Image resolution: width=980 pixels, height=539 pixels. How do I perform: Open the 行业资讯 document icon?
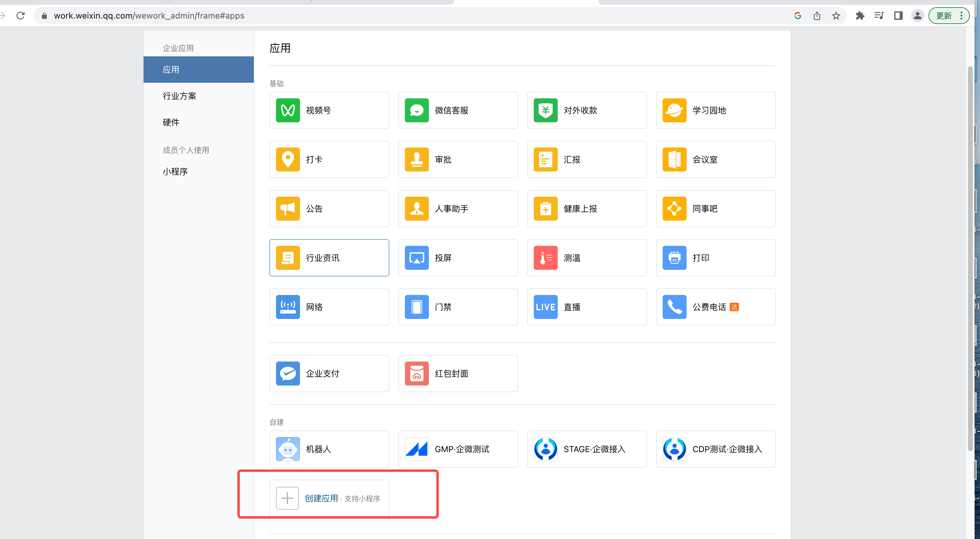[288, 258]
